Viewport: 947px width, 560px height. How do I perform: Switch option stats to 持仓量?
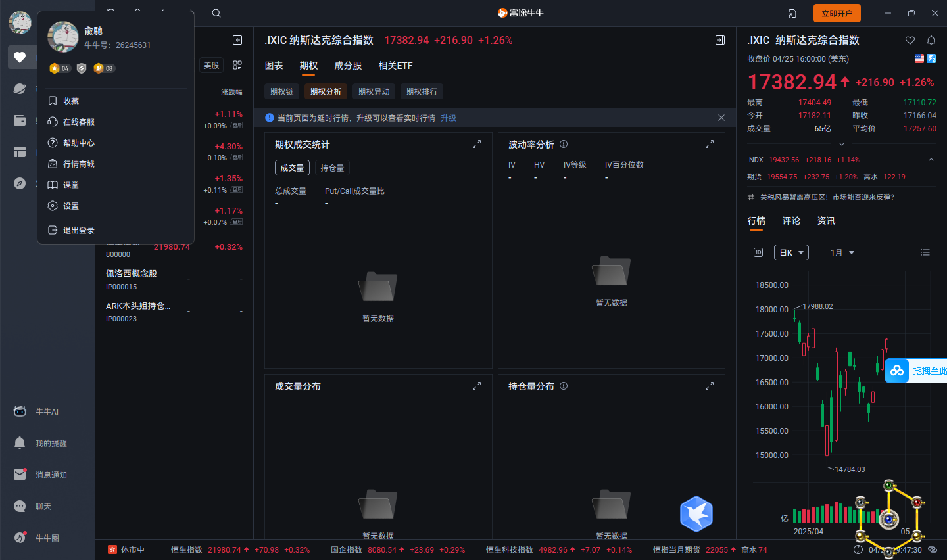click(332, 168)
